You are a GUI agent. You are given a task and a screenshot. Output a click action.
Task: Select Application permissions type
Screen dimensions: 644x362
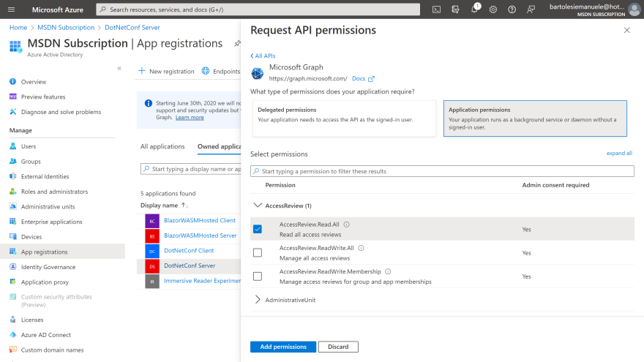[535, 118]
